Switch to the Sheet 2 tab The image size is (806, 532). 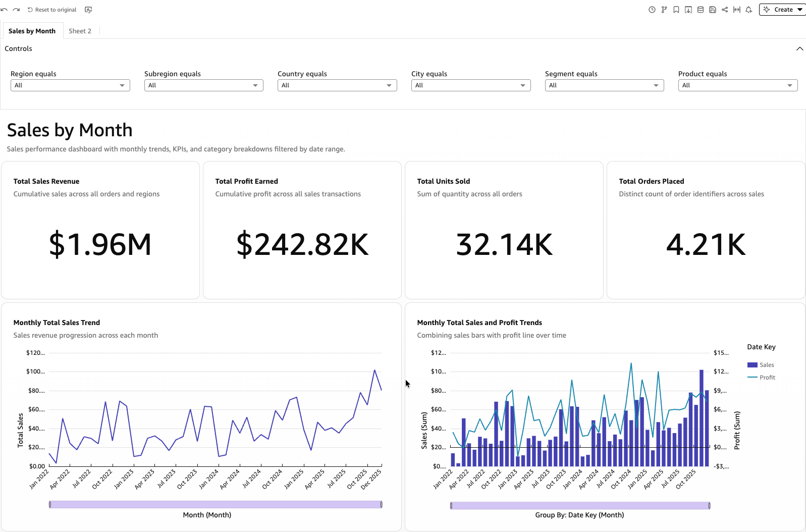tap(80, 31)
